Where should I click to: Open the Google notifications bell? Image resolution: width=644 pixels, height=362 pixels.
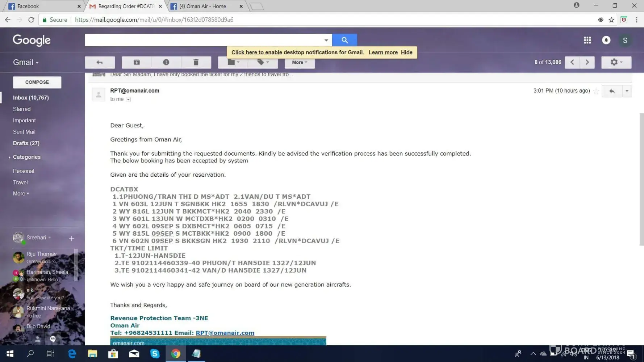pos(606,40)
